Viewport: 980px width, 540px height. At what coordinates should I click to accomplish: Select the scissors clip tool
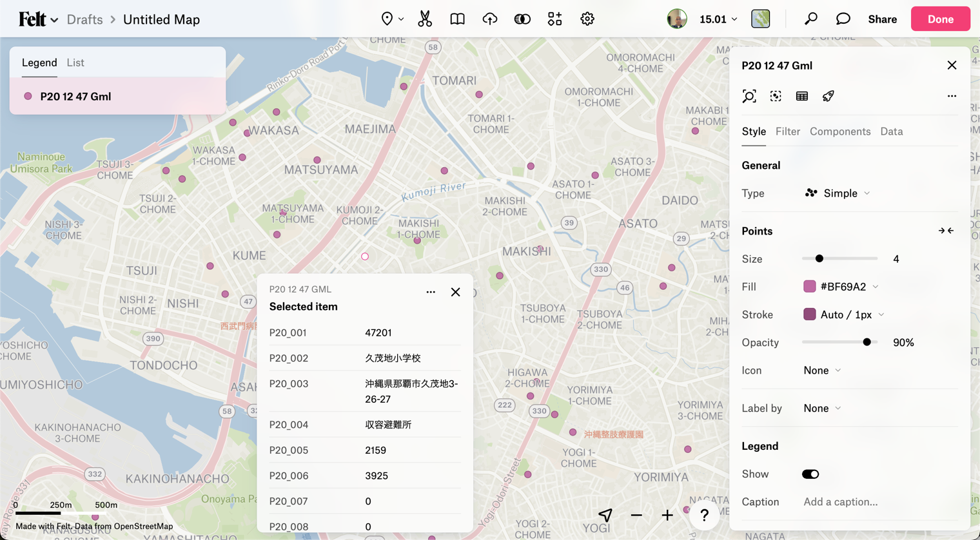(x=425, y=19)
